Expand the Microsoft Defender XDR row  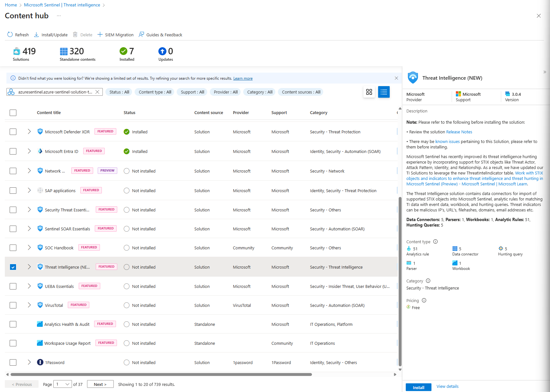29,131
